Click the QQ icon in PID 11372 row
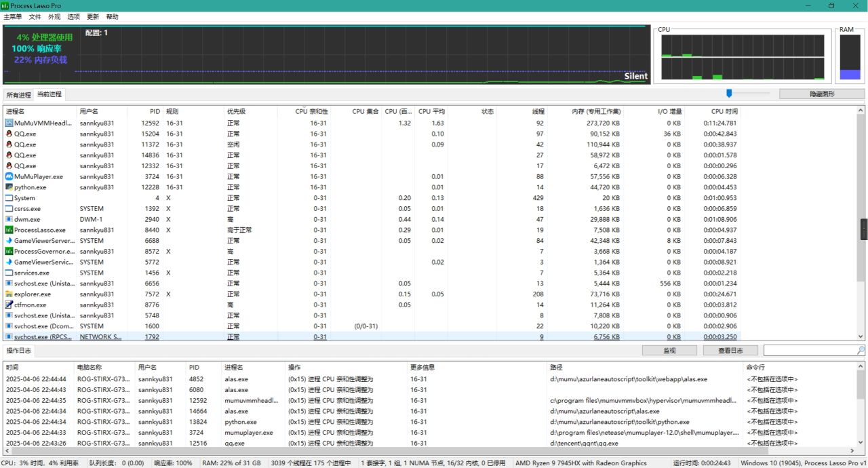This screenshot has height=468, width=868. point(9,144)
